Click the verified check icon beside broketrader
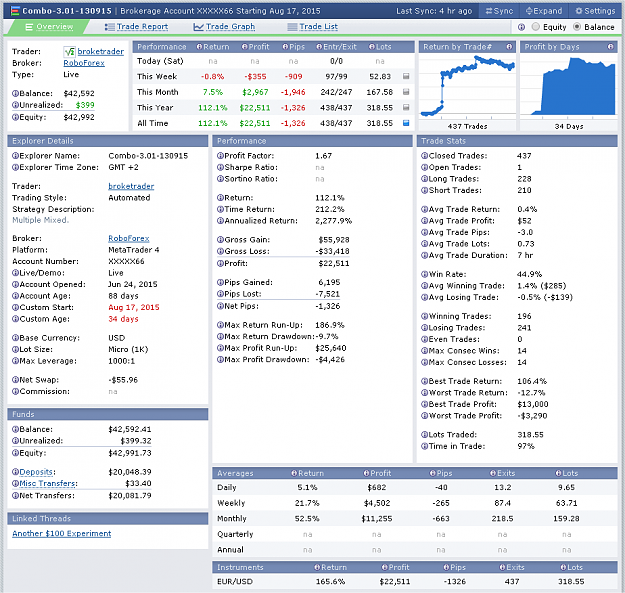Viewport: 625px width, 593px height. coord(69,52)
